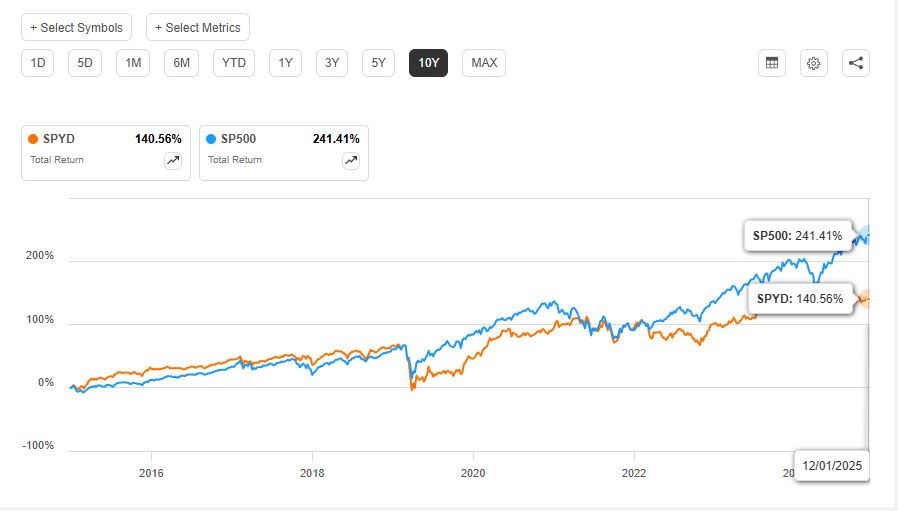Set the range to YTD
The image size is (898, 511).
pyautogui.click(x=233, y=63)
